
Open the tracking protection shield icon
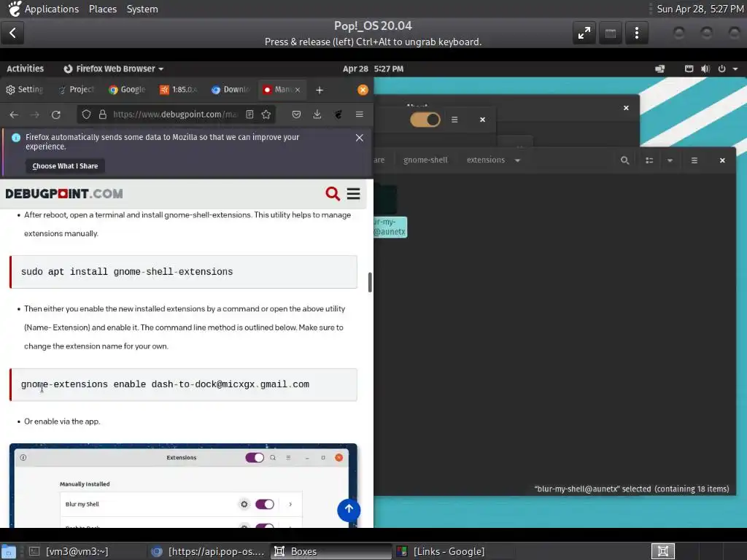pos(86,114)
